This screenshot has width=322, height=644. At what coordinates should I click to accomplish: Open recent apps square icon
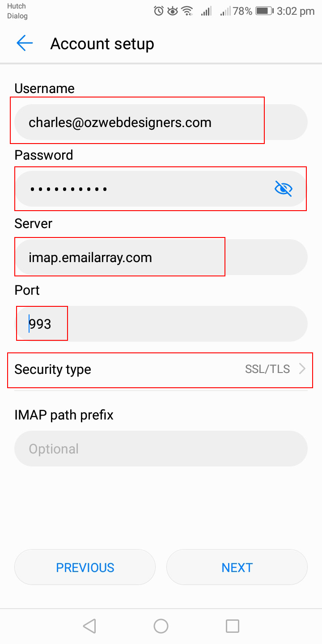coord(233,626)
